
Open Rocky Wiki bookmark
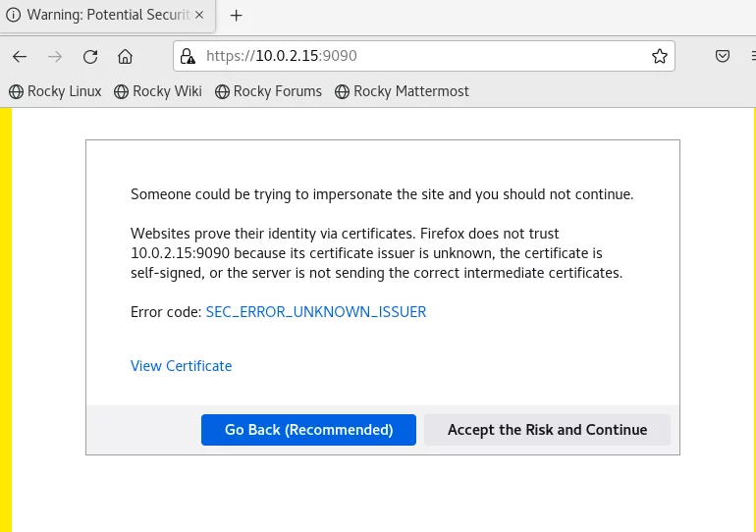point(158,91)
